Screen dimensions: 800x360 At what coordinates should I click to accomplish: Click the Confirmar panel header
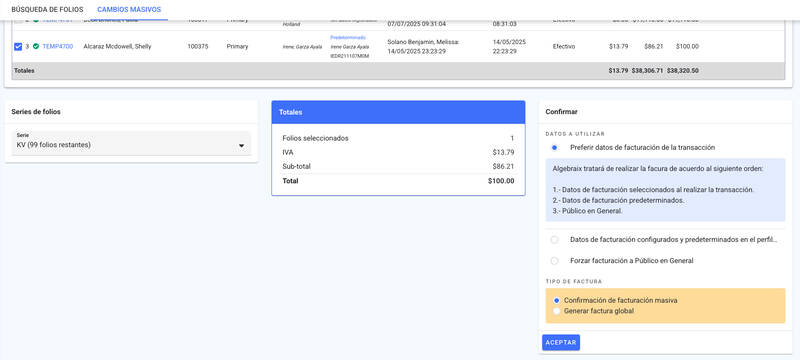(665, 112)
